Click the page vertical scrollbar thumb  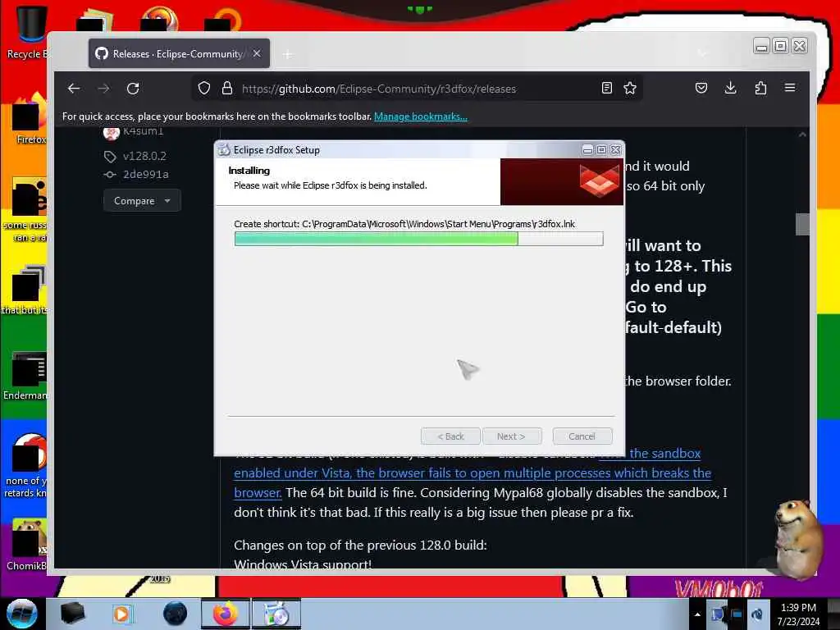(x=802, y=224)
